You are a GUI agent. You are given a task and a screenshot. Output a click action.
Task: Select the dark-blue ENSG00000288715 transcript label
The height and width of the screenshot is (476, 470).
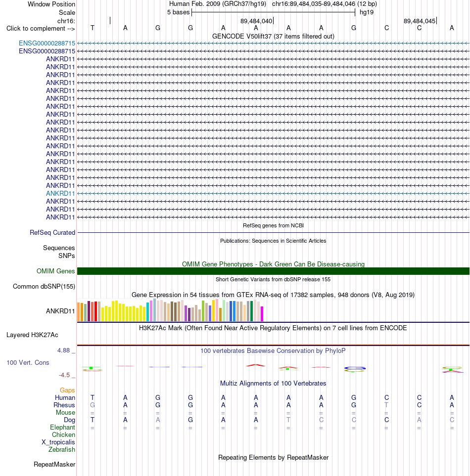click(47, 51)
